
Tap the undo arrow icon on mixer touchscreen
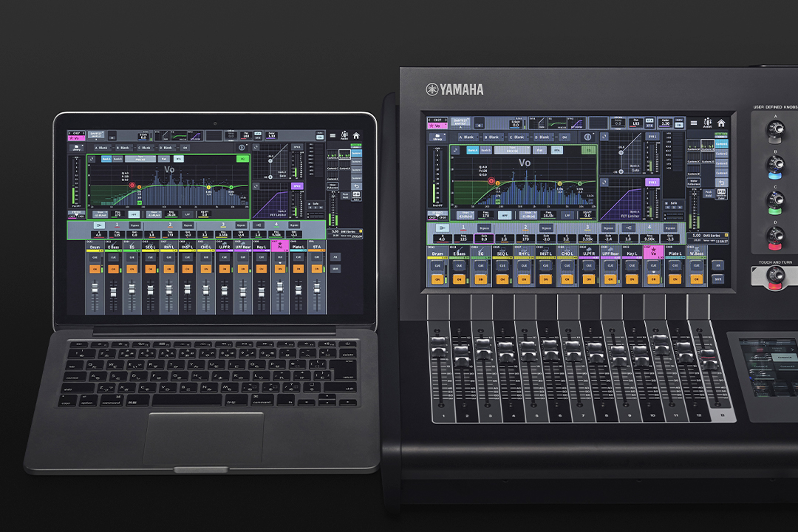(721, 183)
